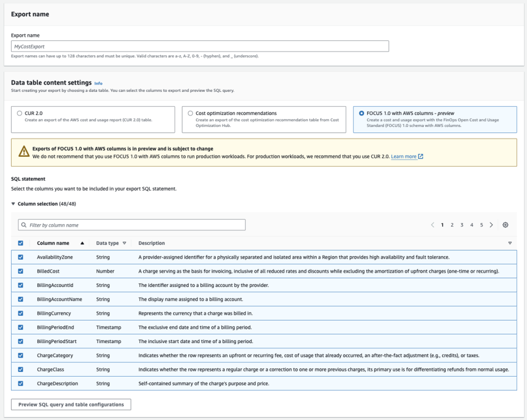Jump to page 2 of columns
Screen dimensions: 527x420
(x=452, y=225)
